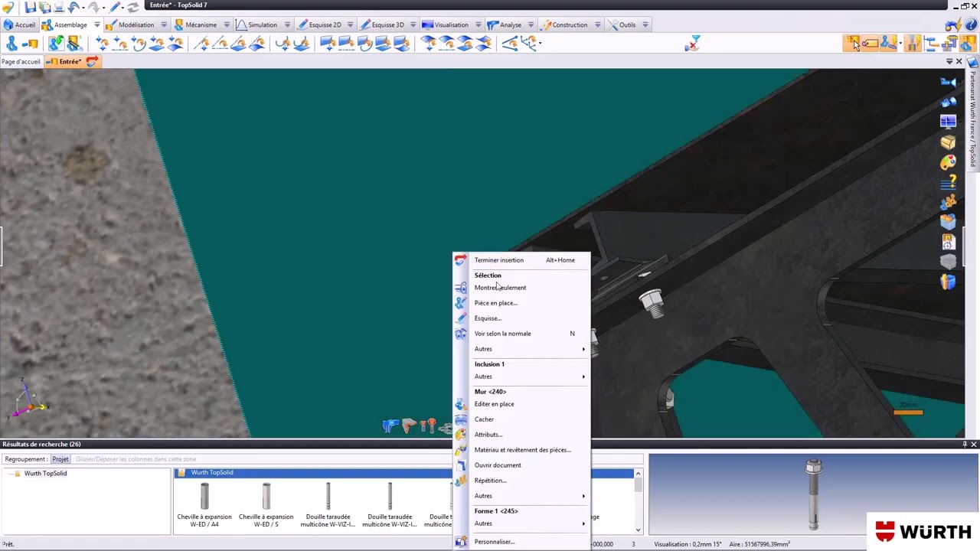980x551 pixels.
Task: Click the red synchronize icon beside Entrée tab
Action: 92,61
